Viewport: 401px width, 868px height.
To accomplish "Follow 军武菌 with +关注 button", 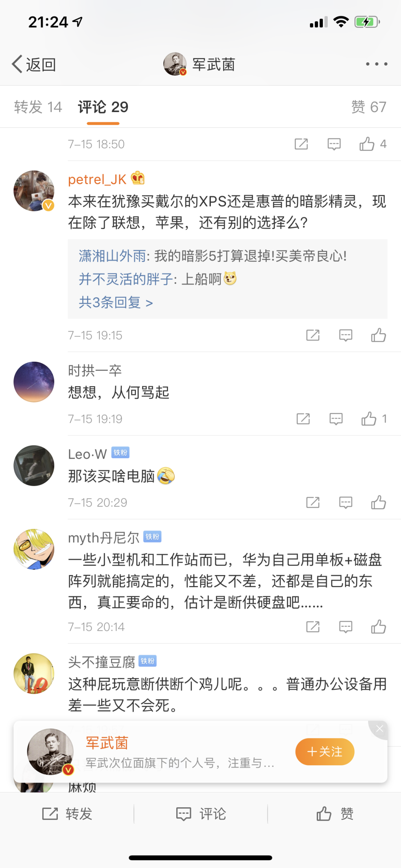I will (x=324, y=752).
